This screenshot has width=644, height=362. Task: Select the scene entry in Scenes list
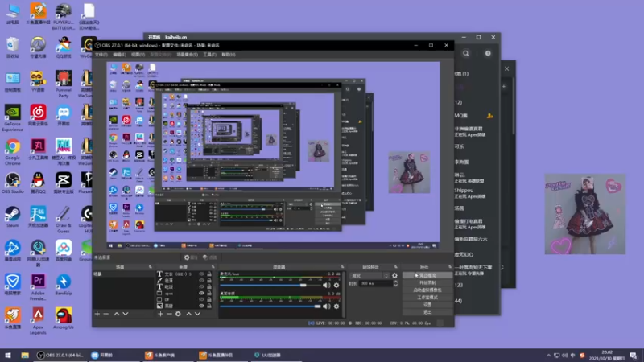tap(123, 274)
